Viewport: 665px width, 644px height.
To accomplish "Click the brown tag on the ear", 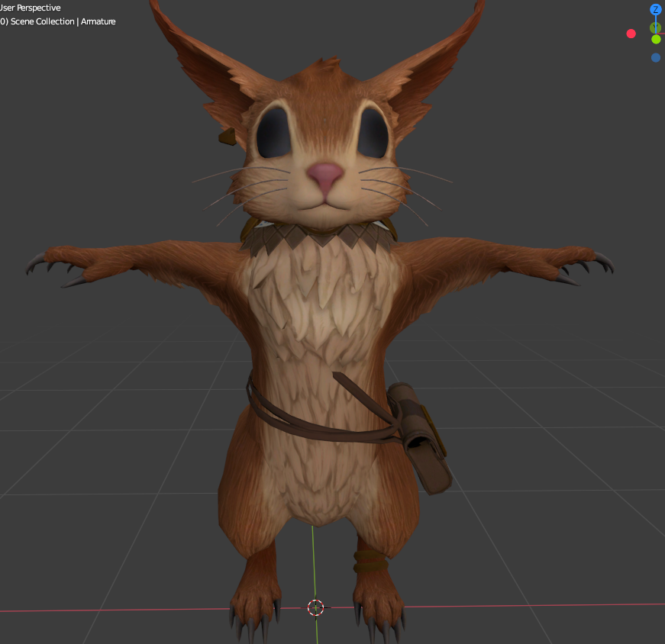I will coord(228,137).
